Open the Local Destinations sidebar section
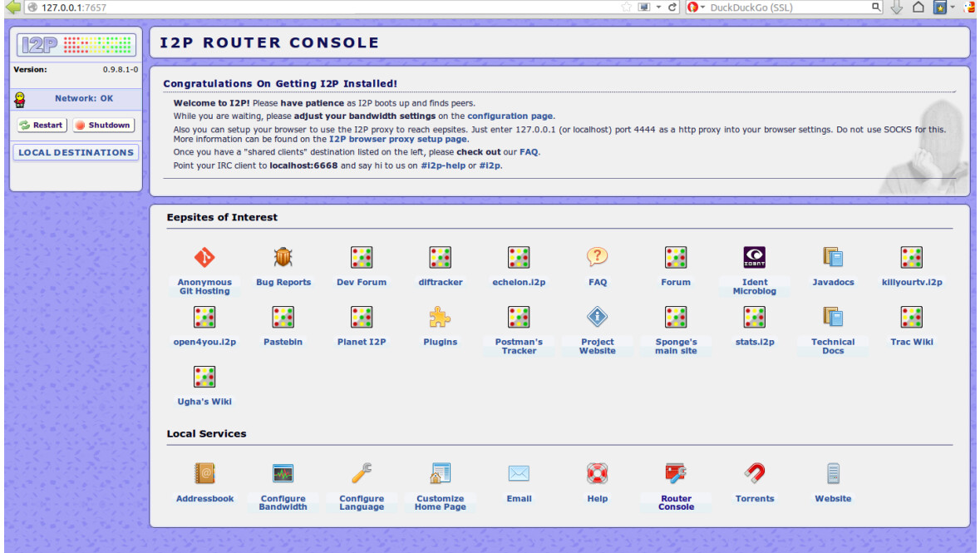This screenshot has width=980, height=553. click(x=76, y=153)
